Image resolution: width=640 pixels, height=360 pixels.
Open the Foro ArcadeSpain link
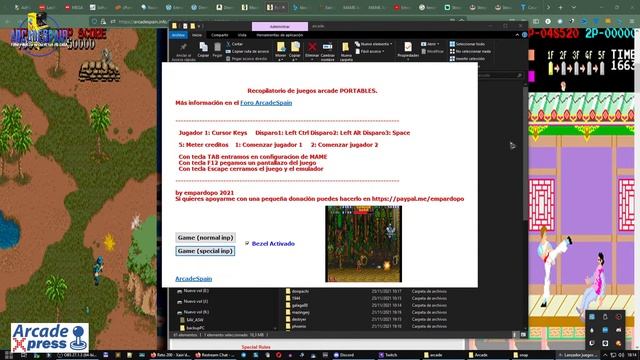[266, 103]
